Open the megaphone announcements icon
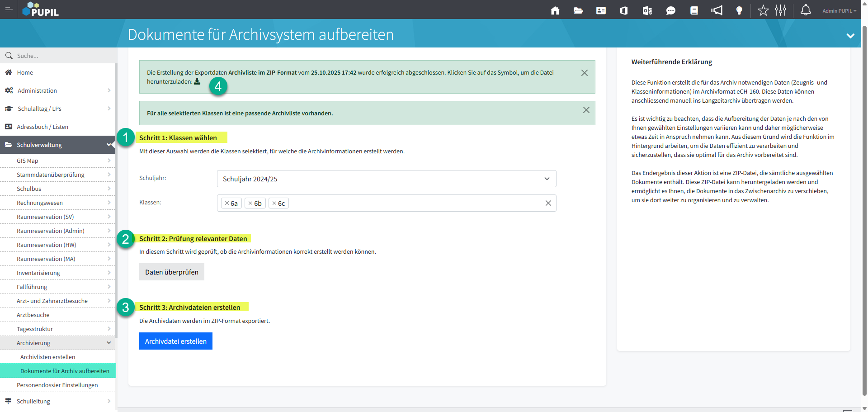This screenshot has width=868, height=412. (717, 10)
